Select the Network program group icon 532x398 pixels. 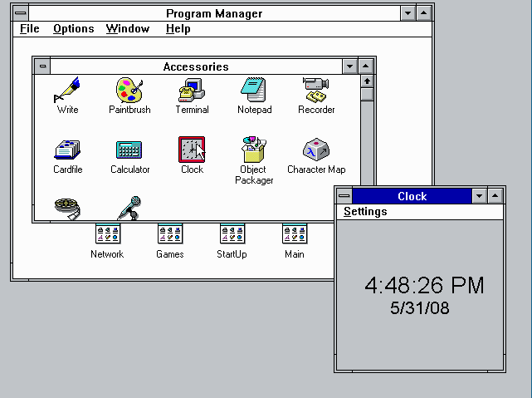click(108, 233)
